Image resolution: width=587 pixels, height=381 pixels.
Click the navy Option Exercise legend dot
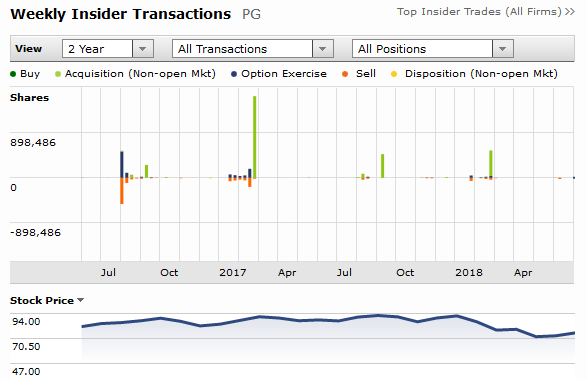point(234,74)
